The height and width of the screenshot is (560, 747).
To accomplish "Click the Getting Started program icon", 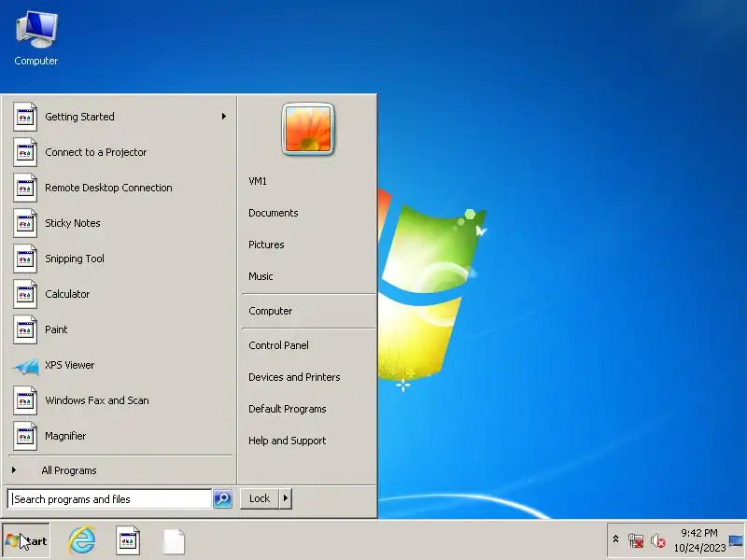I will (25, 117).
